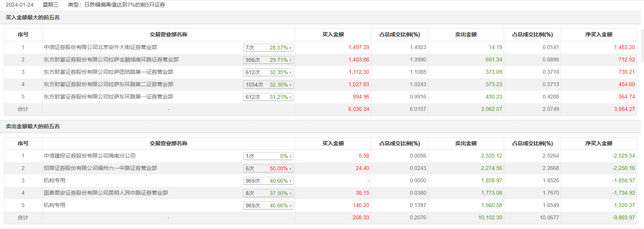Open 中信证券北京安外大街证券营业部 link
Viewport: 644px width, 229px height.
click(x=100, y=47)
